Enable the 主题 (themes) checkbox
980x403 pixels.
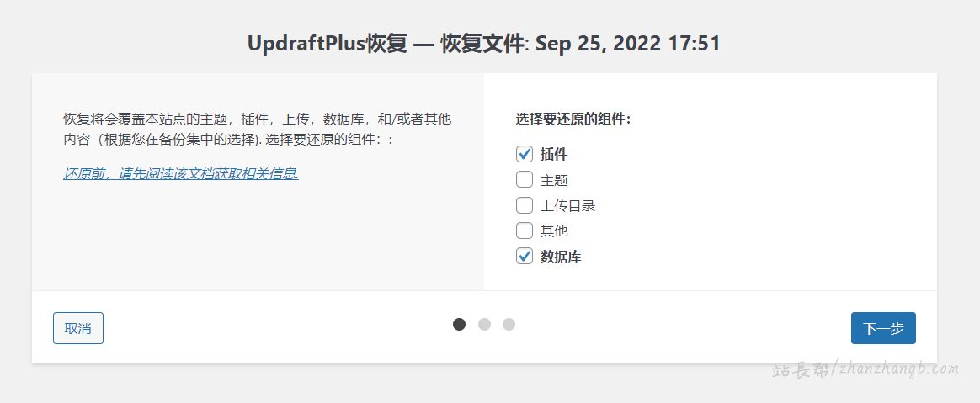pos(525,180)
